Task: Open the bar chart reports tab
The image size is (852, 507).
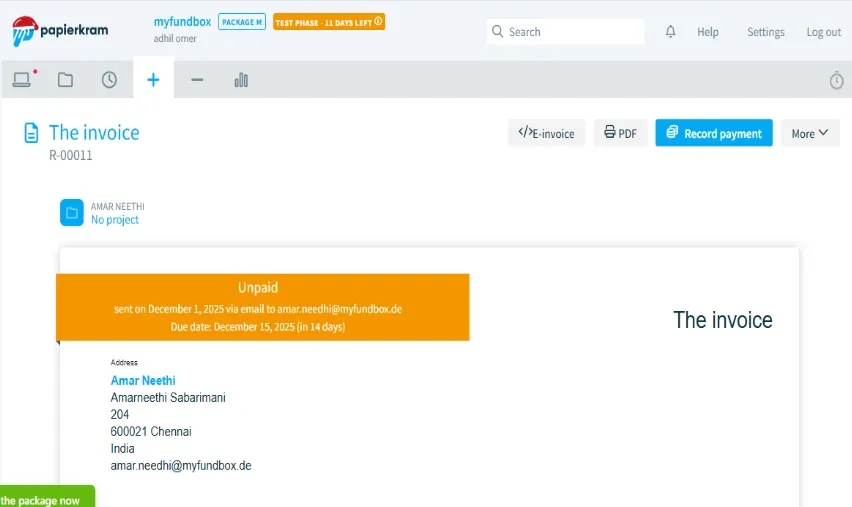Action: pos(241,80)
